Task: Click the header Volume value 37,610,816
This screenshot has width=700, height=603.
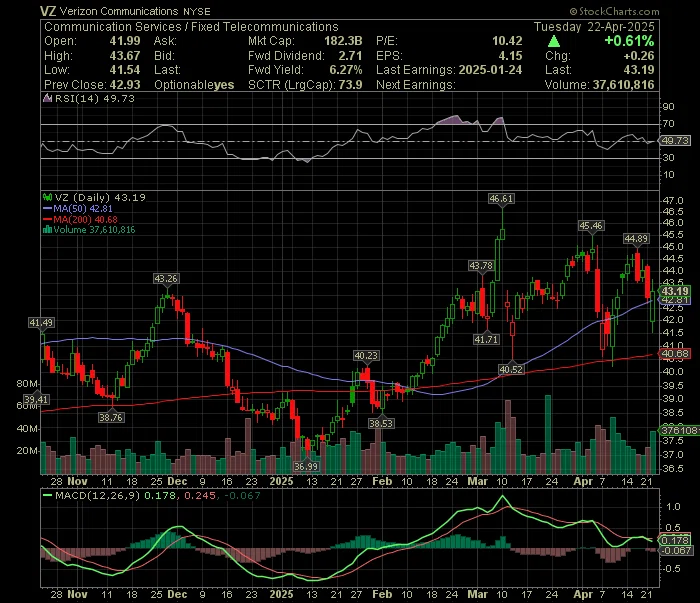Action: point(623,85)
